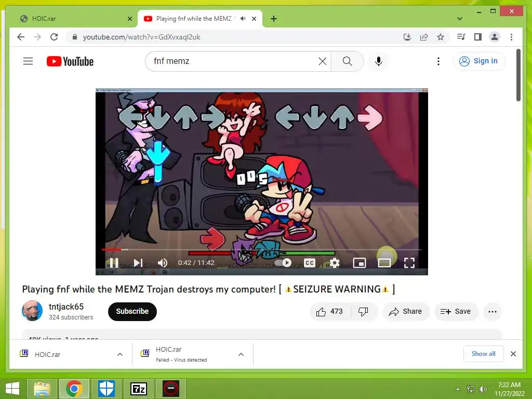This screenshot has height=399, width=532.
Task: Open 7-Zip from taskbar
Action: pyautogui.click(x=138, y=389)
